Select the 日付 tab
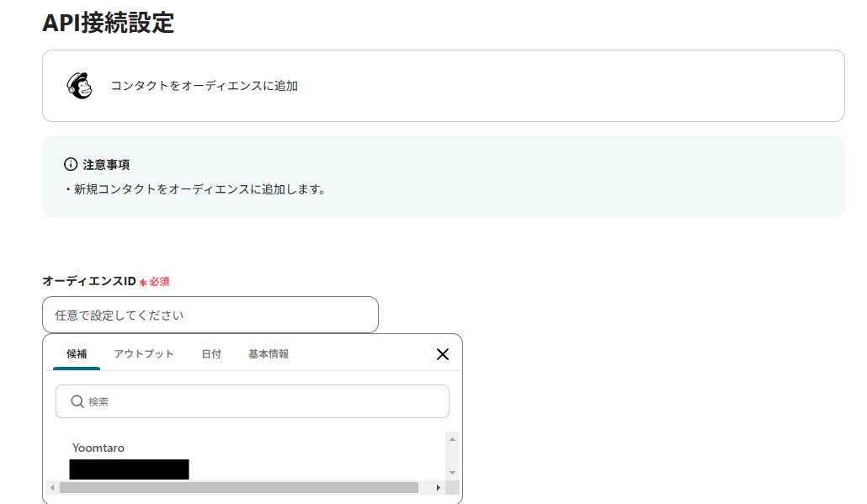Screen dimensions: 867x504 coord(211,354)
